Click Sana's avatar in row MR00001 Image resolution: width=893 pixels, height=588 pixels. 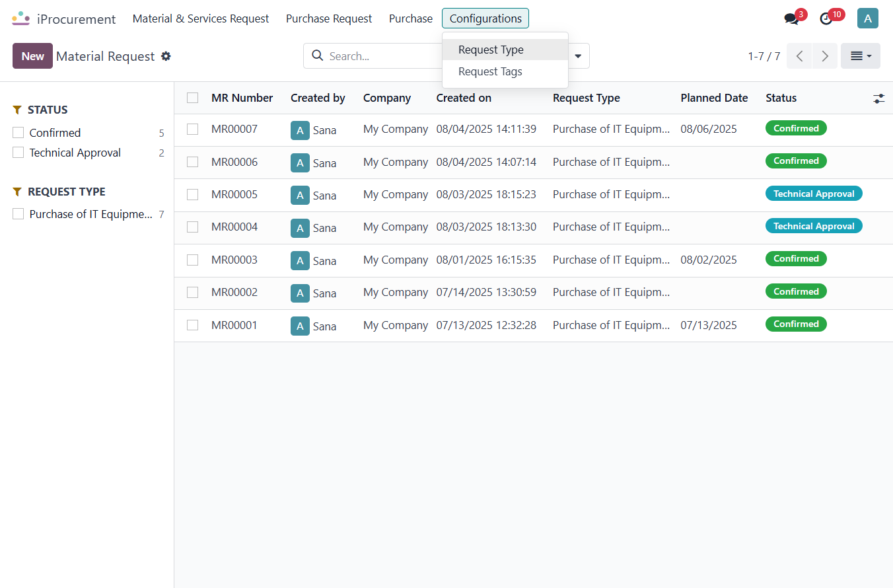click(x=300, y=326)
